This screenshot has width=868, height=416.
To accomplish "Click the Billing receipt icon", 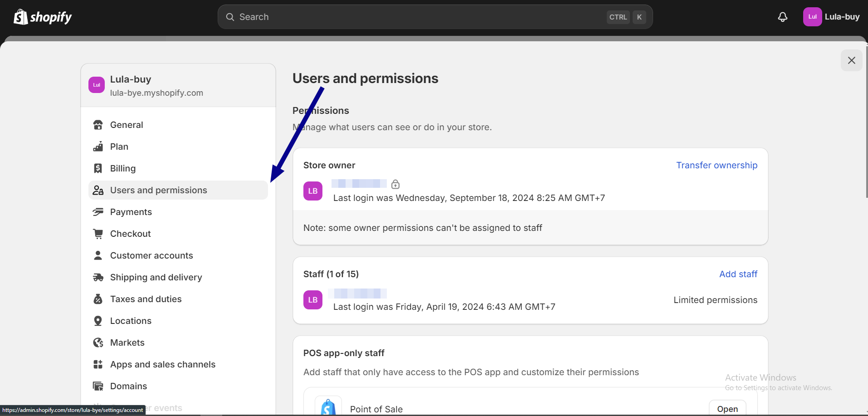I will 98,168.
